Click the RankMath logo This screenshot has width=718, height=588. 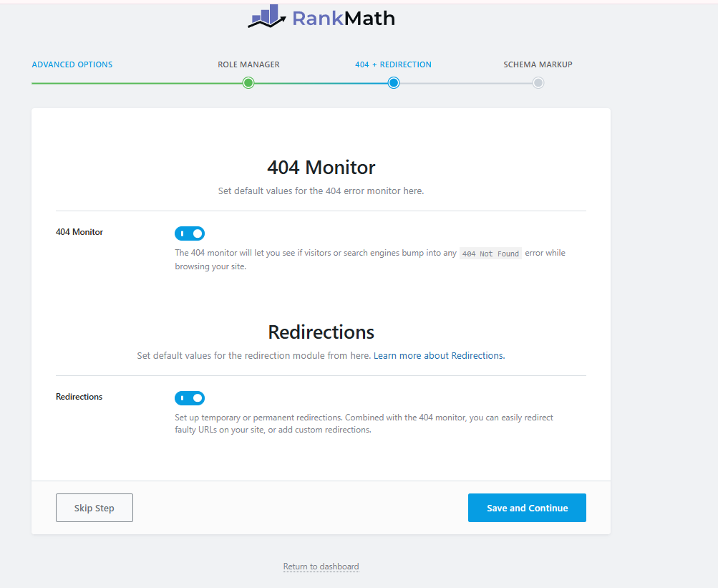[x=321, y=17]
